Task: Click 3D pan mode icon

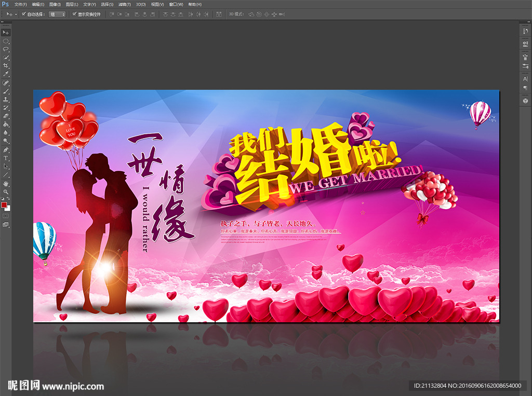Action: coord(267,14)
